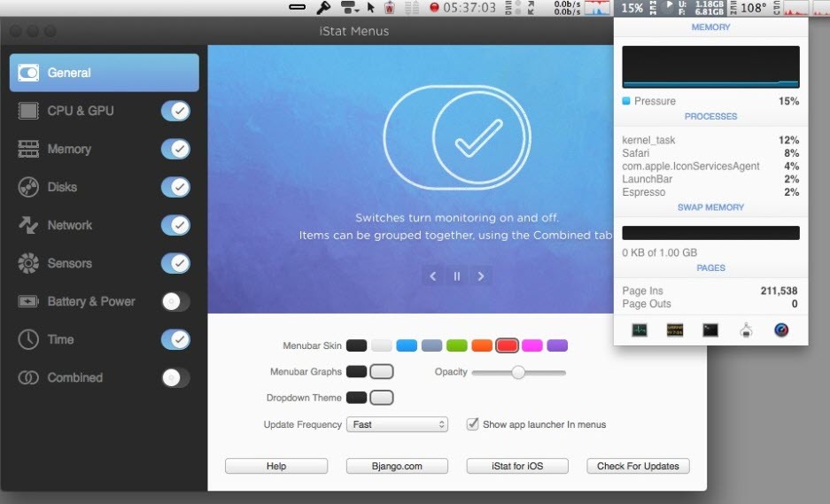Viewport: 830px width, 504px height.
Task: Show previous slide in intro carousel
Action: point(433,275)
